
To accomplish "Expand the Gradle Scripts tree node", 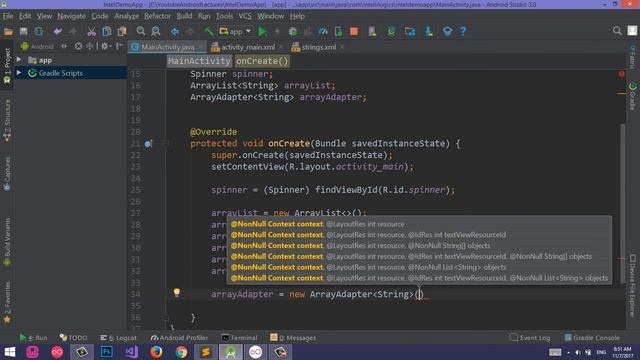I will (x=19, y=73).
